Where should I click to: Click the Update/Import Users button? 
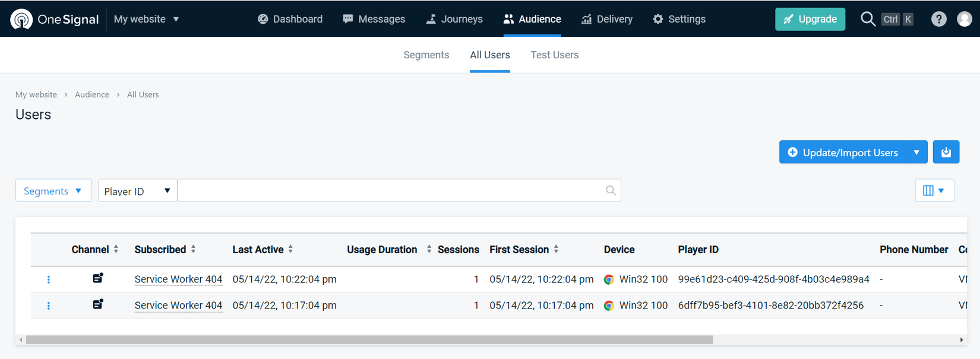coord(843,152)
